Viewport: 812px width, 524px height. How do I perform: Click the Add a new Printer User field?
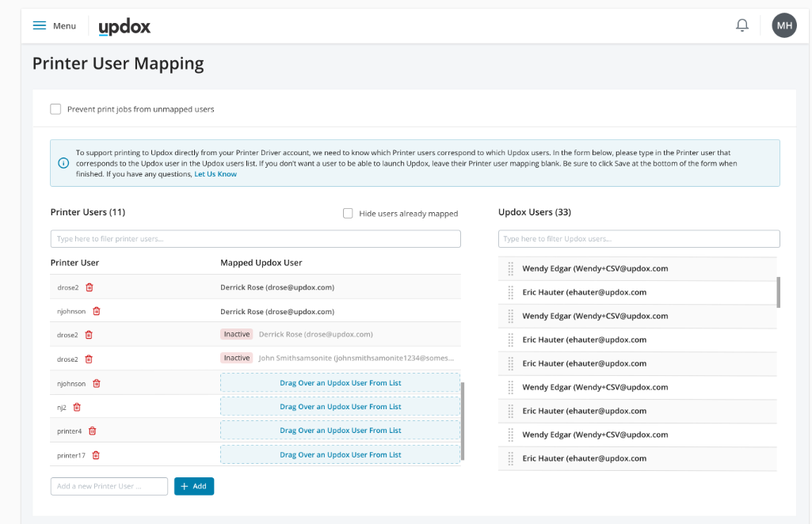[109, 486]
